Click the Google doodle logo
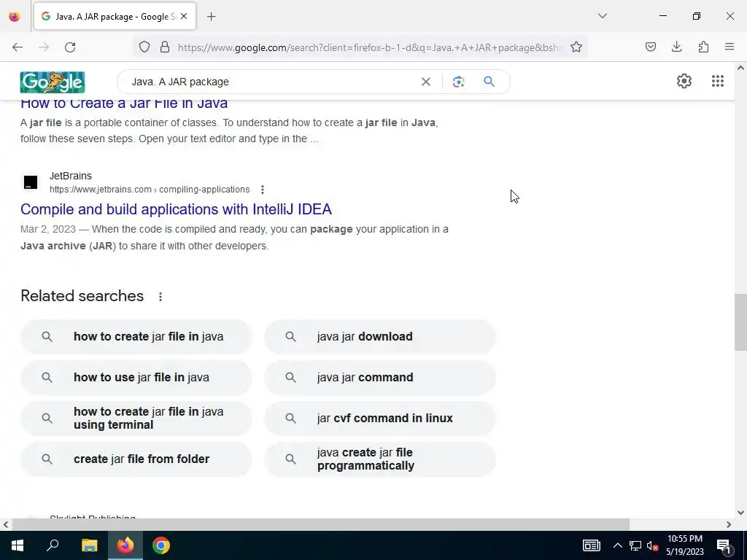The height and width of the screenshot is (560, 747). 53,82
